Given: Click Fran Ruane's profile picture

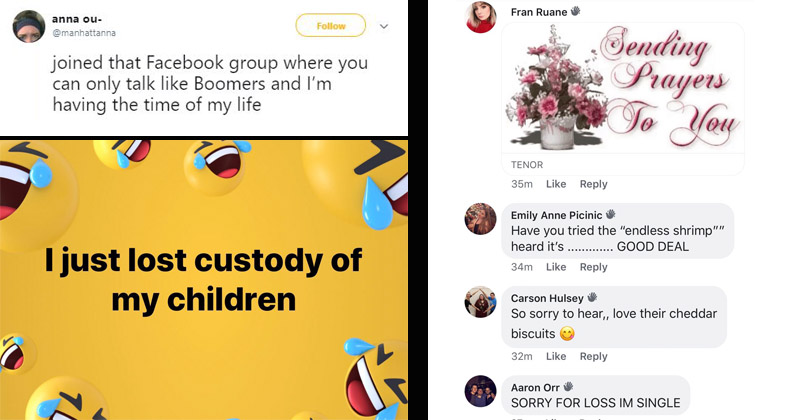Looking at the screenshot, I should (480, 17).
